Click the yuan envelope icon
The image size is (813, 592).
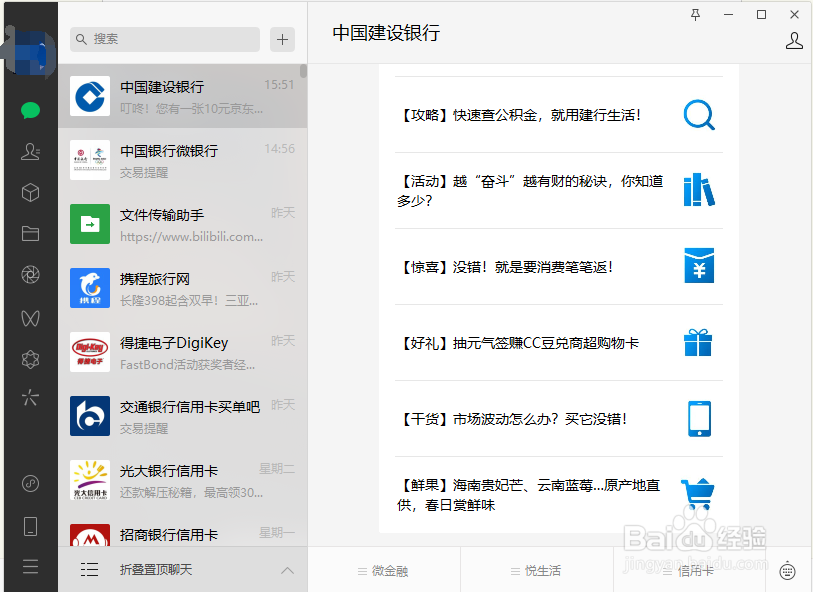(x=699, y=265)
